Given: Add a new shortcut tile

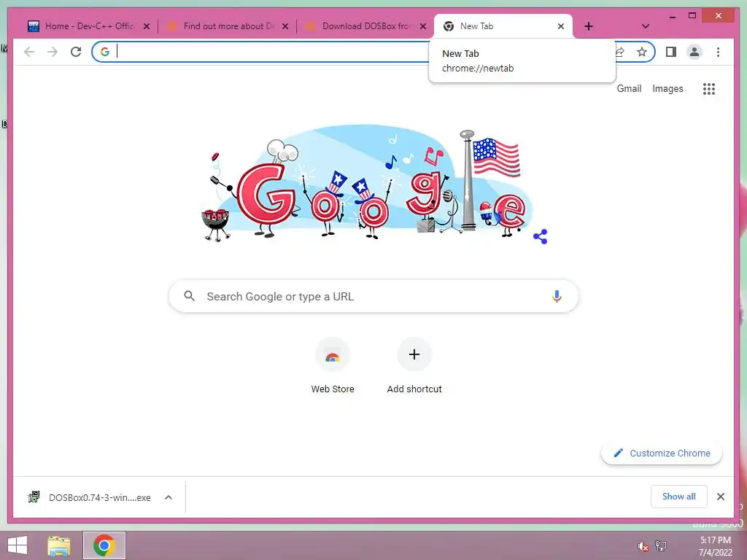Looking at the screenshot, I should click(414, 366).
